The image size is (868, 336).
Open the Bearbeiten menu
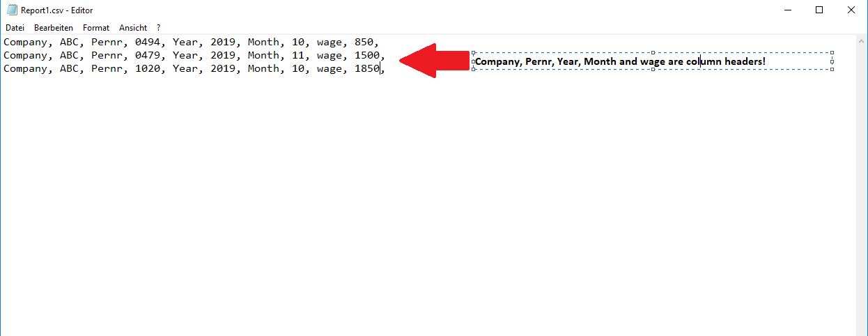[x=54, y=28]
